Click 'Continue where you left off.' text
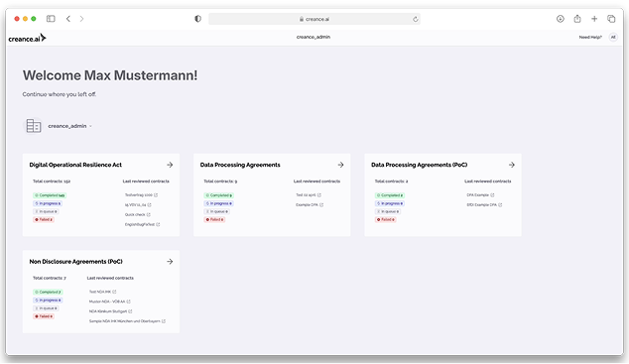This screenshot has height=364, width=629. 60,94
